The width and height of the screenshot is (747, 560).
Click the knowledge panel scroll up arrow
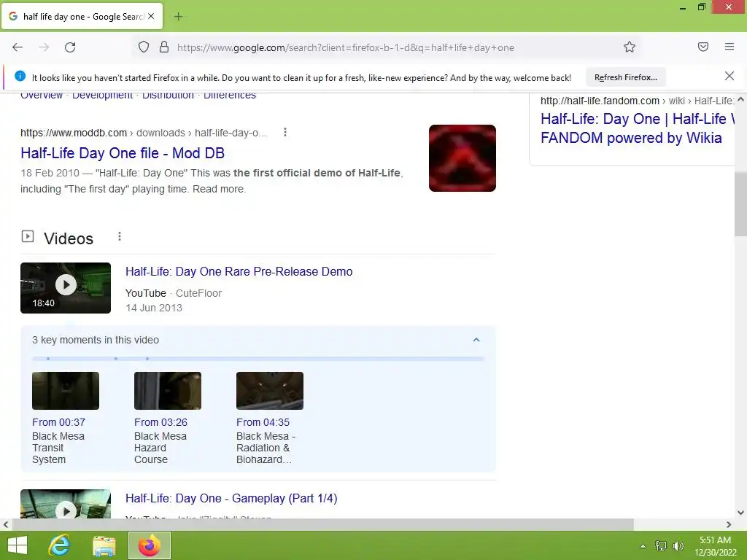[x=740, y=99]
